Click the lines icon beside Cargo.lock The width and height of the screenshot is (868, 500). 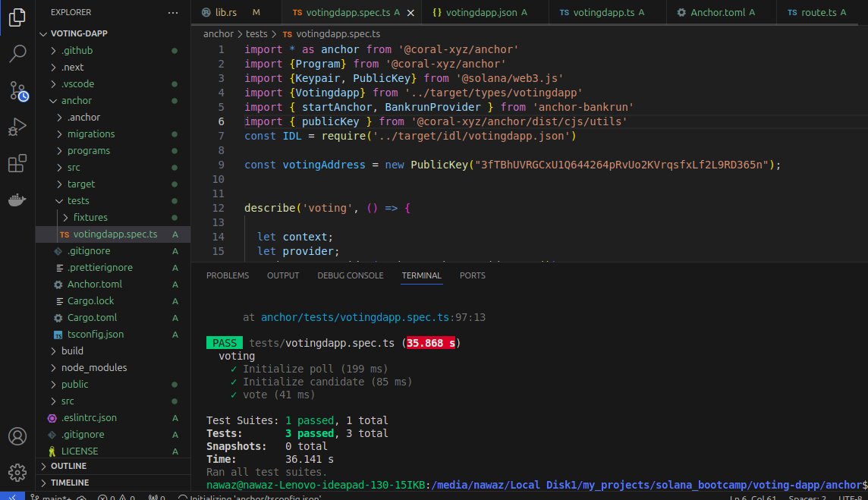point(59,301)
